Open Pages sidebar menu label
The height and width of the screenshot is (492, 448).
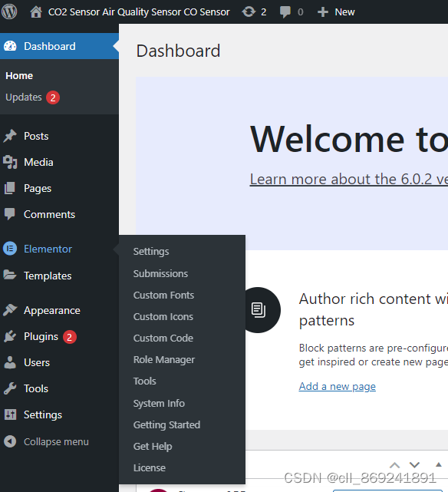point(38,189)
